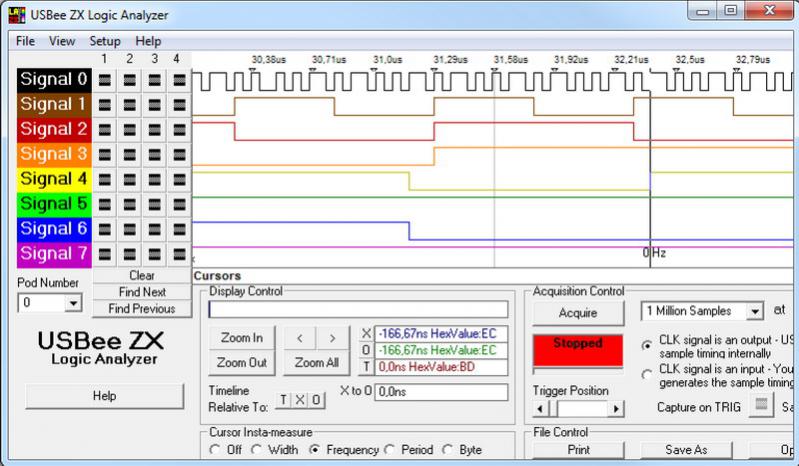Select the Width insta-measure option
Screen dimensions: 799x466
[x=257, y=450]
